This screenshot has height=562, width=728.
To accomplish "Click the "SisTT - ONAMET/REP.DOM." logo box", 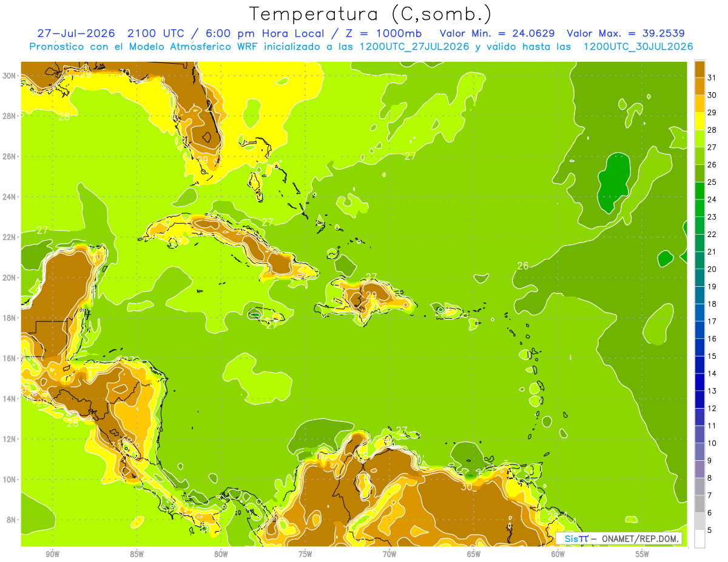I will [619, 538].
